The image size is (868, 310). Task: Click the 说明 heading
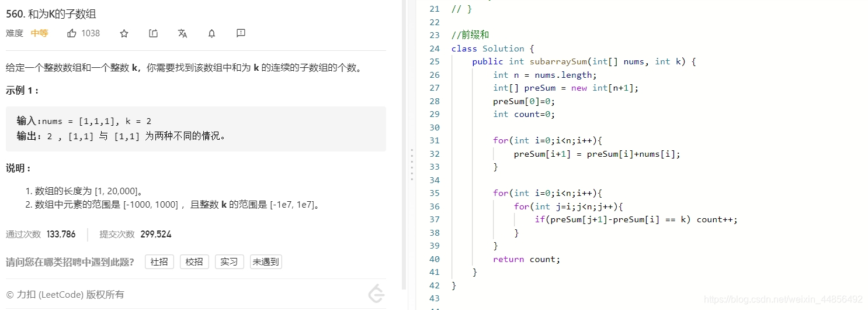18,168
